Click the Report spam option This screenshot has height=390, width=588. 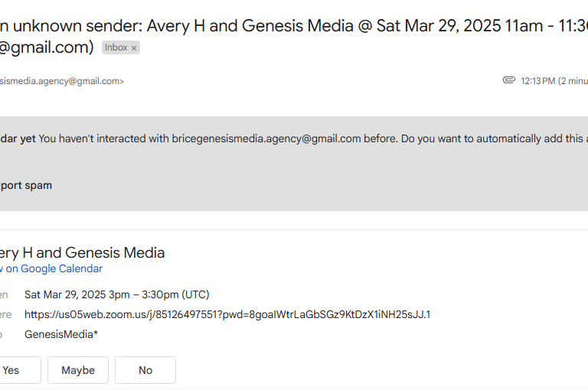pyautogui.click(x=26, y=185)
